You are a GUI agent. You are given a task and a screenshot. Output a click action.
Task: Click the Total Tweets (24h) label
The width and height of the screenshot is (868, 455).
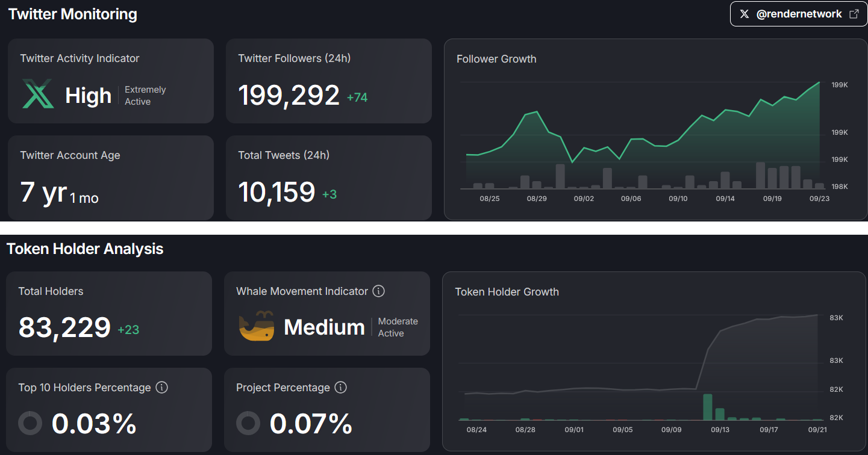(x=284, y=155)
